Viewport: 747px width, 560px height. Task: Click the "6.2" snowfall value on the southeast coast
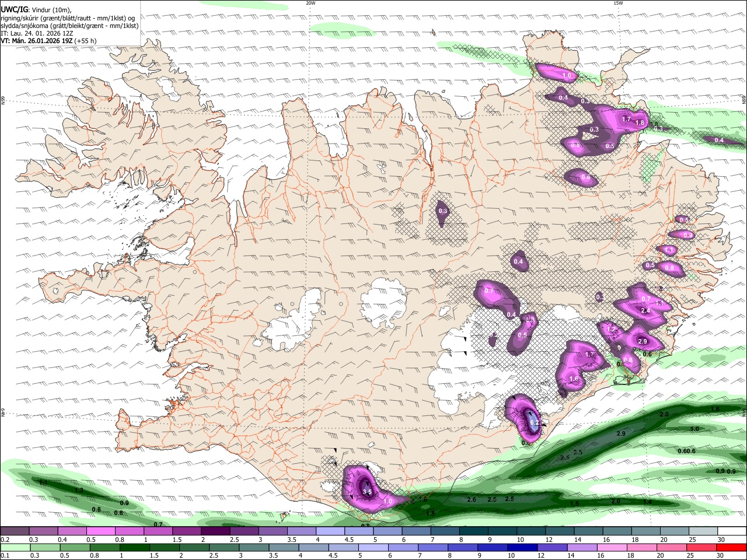click(533, 422)
